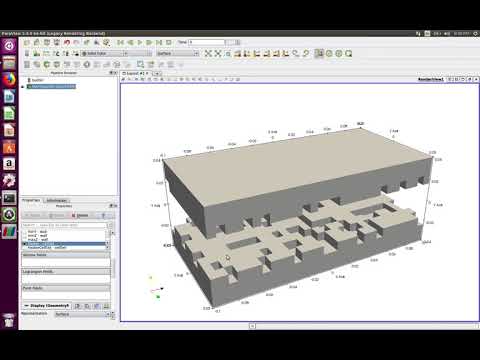Viewport: 480px width, 360px height.
Task: Click the Apply button in Properties panel
Action: (x=33, y=216)
